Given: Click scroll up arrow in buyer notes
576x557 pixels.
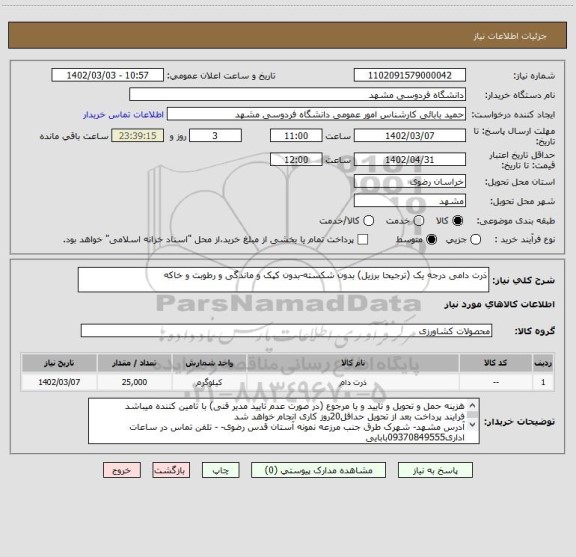Looking at the screenshot, I should pos(472,406).
